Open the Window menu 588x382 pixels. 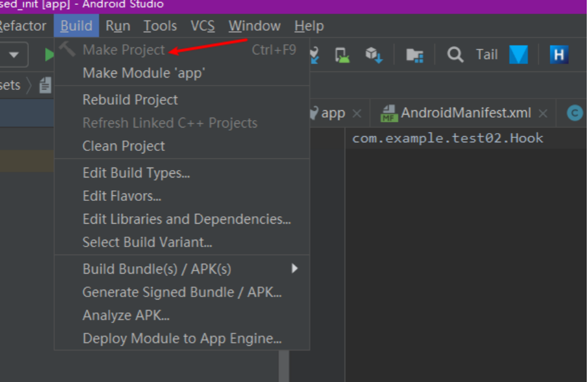click(255, 26)
